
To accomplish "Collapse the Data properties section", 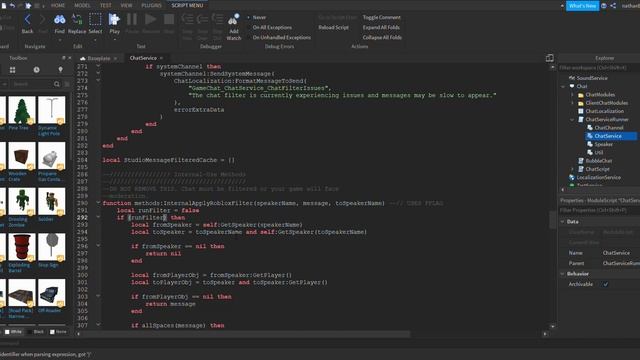I will (x=562, y=222).
